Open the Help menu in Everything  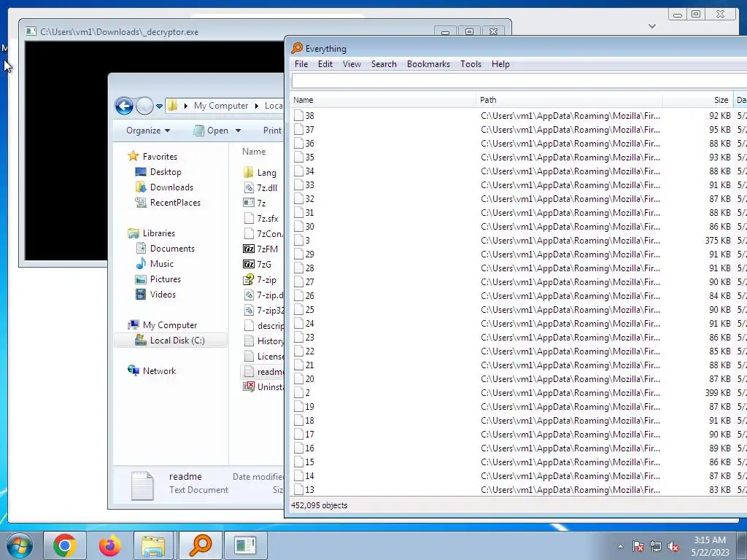(500, 64)
